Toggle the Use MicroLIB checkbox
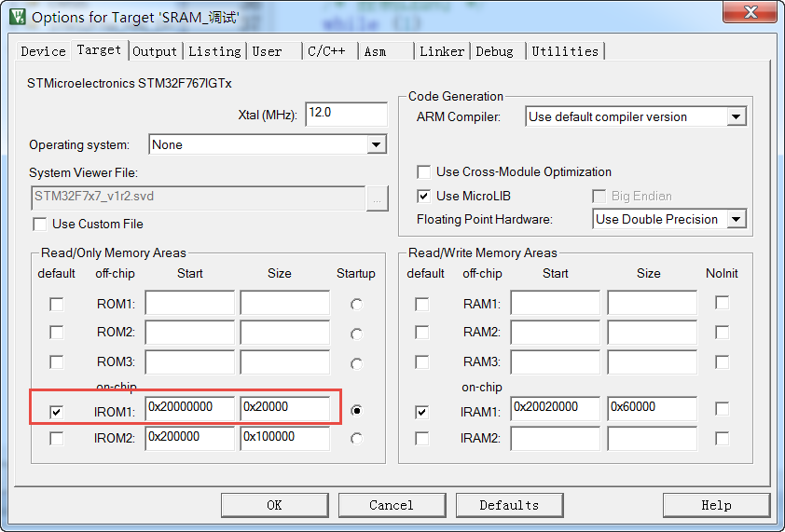The height and width of the screenshot is (532, 785). click(x=423, y=197)
